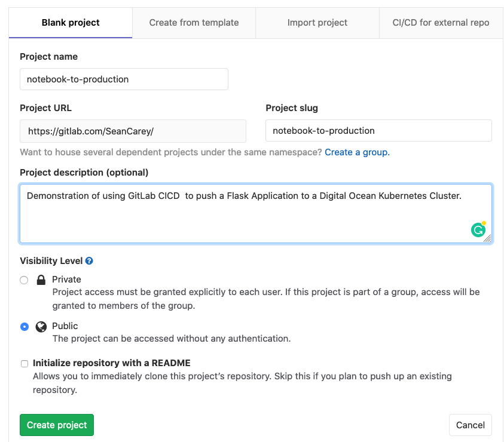
Task: Click the Project slug input field
Action: 378,131
